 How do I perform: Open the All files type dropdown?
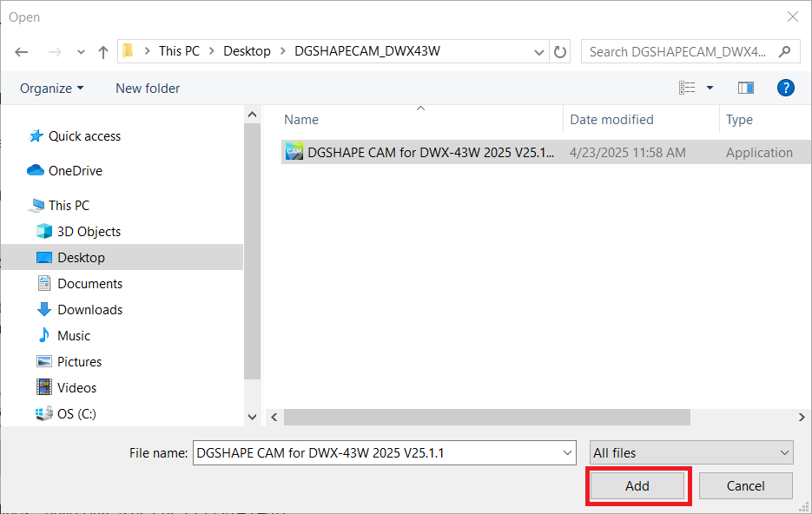click(691, 453)
